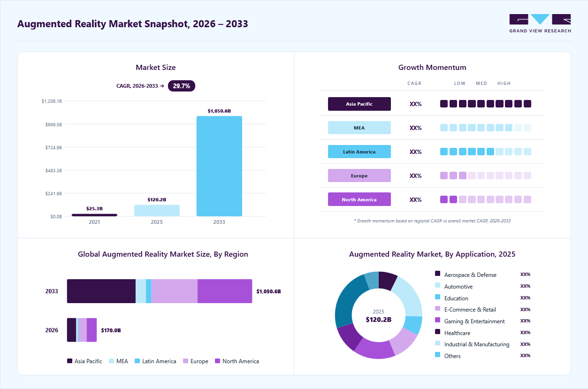Click the Augmented Reality Market Snapshot title
588x389 pixels.
132,23
